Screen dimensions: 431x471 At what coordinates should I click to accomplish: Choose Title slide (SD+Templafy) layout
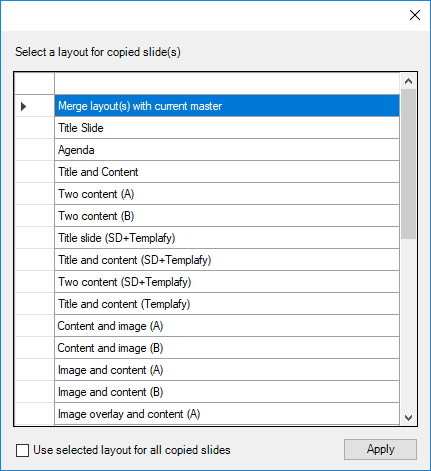tap(227, 238)
